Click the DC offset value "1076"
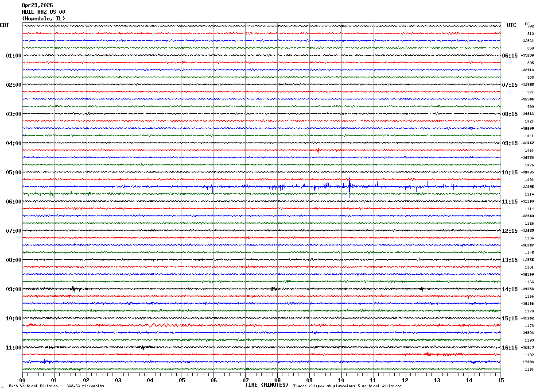Viewport: 536px width, 392px height. point(529,165)
